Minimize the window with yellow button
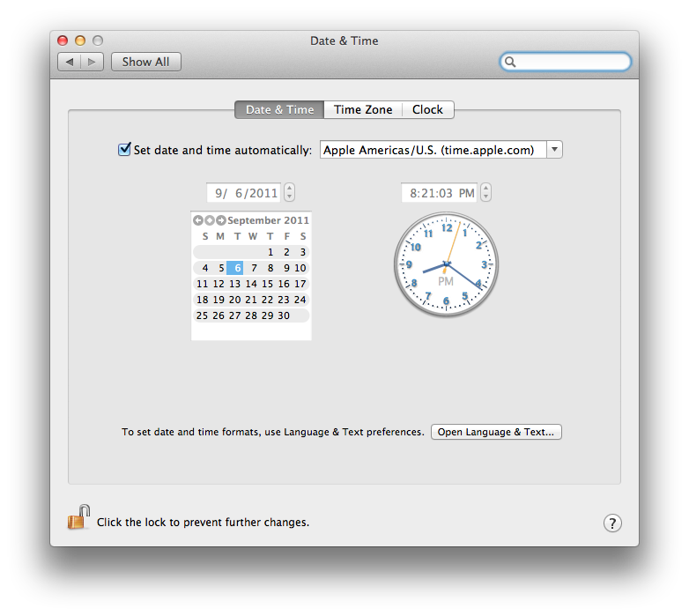The width and height of the screenshot is (689, 616). (80, 41)
